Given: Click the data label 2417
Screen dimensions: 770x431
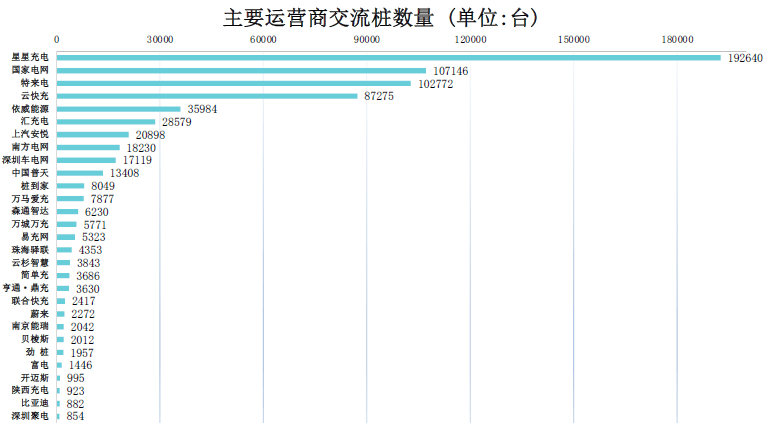Looking at the screenshot, I should (83, 301).
